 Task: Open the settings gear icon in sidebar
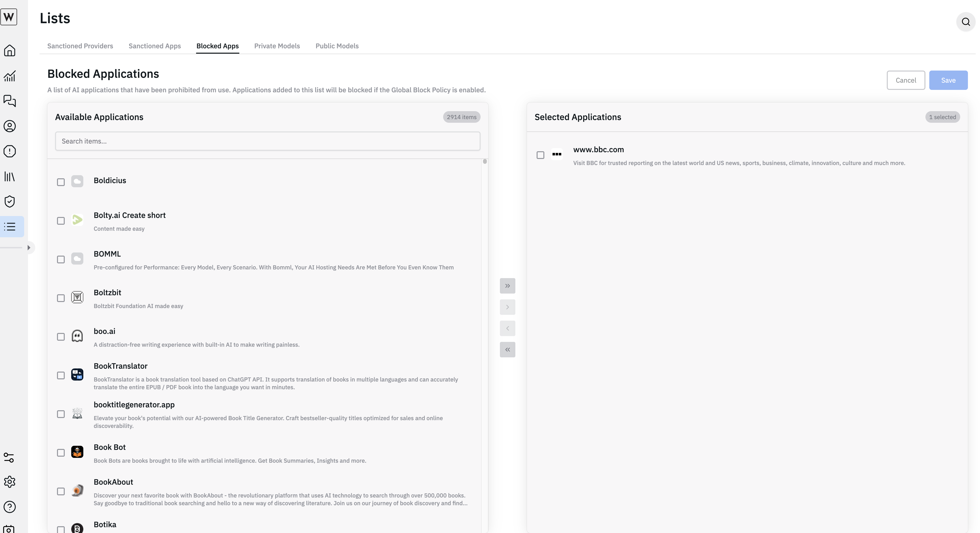[x=9, y=482]
